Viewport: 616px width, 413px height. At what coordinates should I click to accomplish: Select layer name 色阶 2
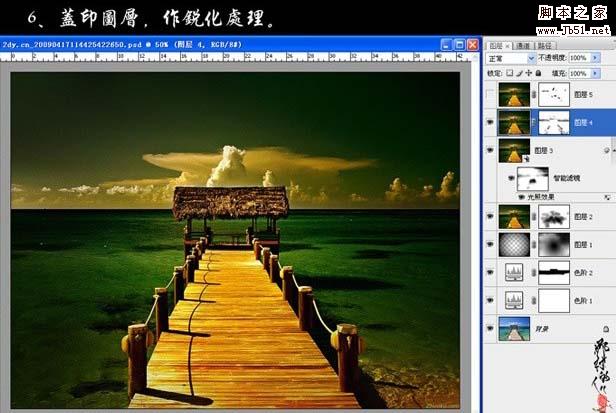pos(583,272)
